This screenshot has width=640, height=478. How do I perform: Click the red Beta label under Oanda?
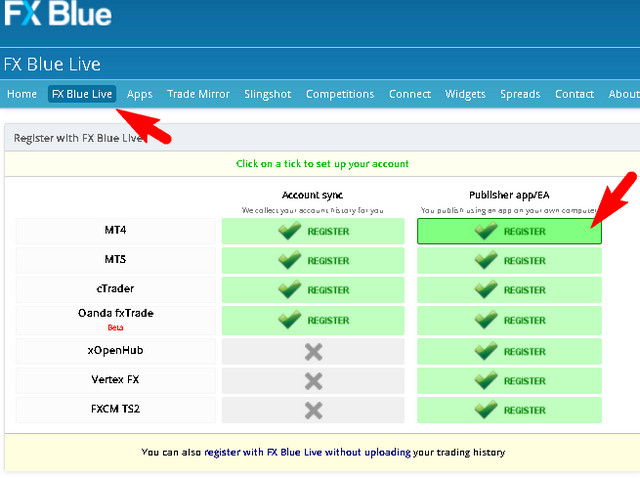(x=116, y=328)
